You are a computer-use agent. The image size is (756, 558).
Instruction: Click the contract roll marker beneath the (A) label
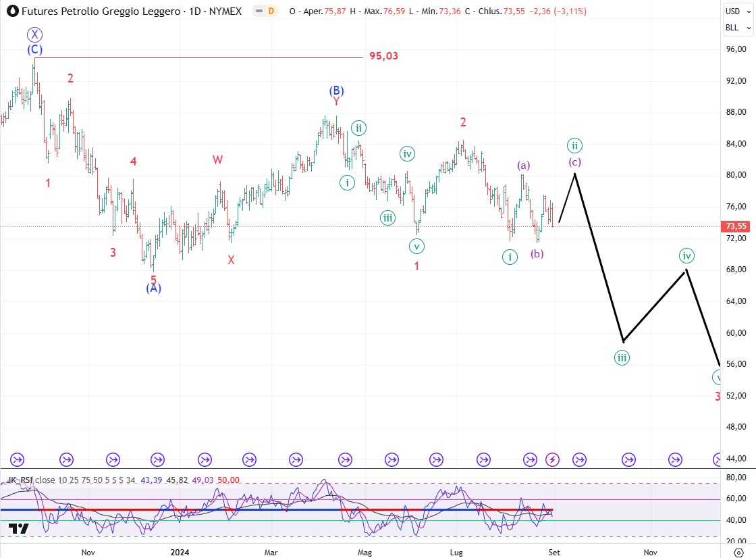pyautogui.click(x=157, y=459)
